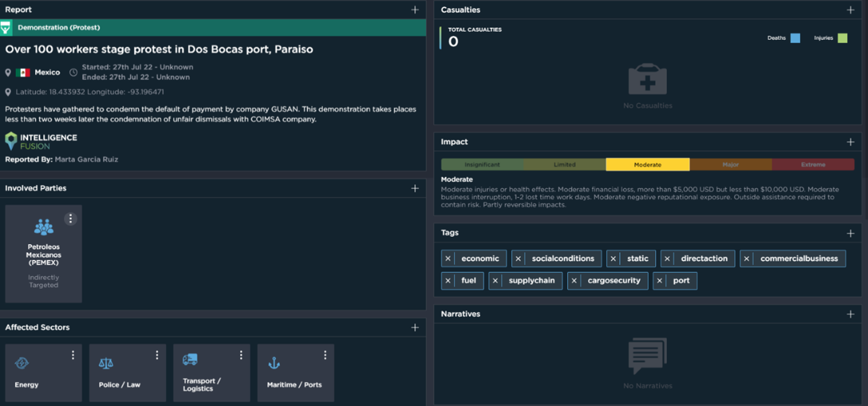Click the location pin beside Mexico

tap(8, 73)
